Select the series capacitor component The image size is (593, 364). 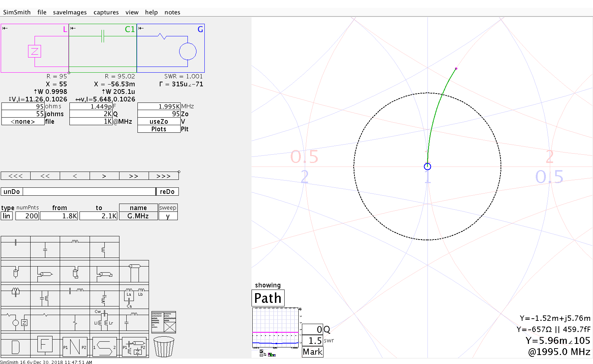15,247
